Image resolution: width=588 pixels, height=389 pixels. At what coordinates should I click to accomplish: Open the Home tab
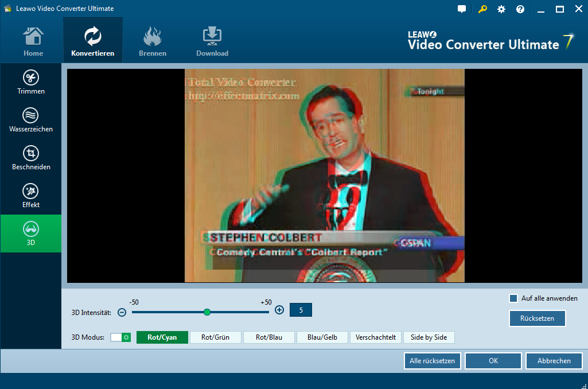[33, 41]
